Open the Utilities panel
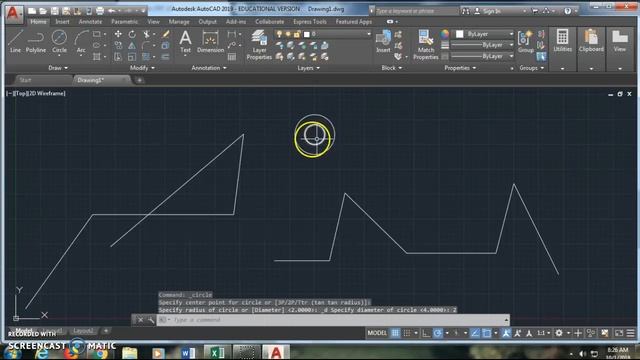This screenshot has height=360, width=640. [x=562, y=49]
